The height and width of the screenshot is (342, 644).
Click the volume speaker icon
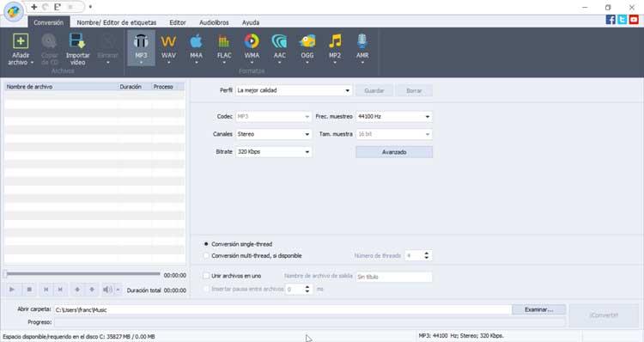click(x=107, y=290)
